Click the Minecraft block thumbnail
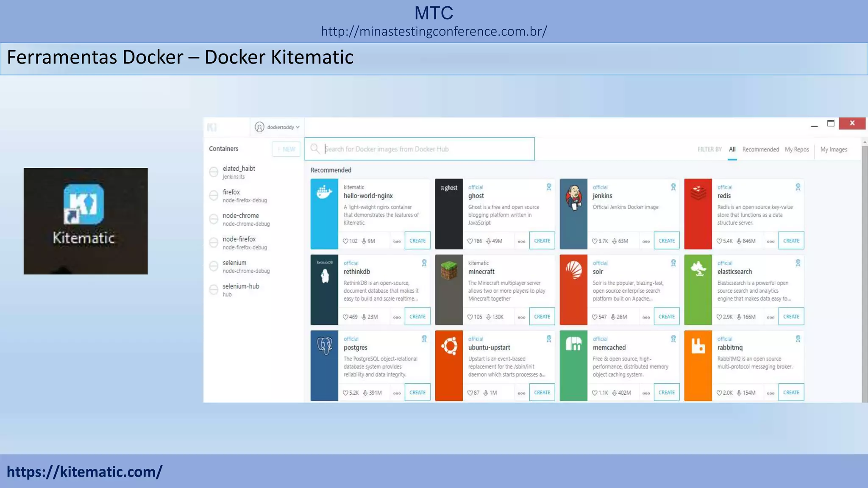868x488 pixels. pos(449,290)
